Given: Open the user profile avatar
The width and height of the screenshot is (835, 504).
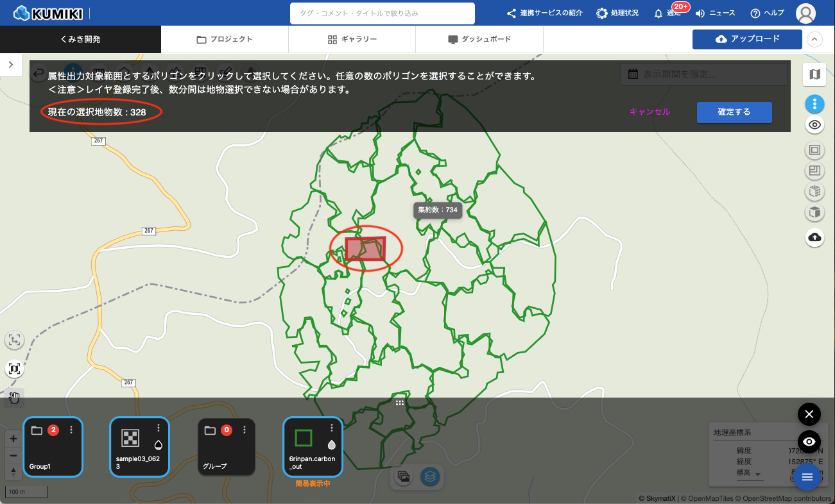Looking at the screenshot, I should click(x=805, y=13).
